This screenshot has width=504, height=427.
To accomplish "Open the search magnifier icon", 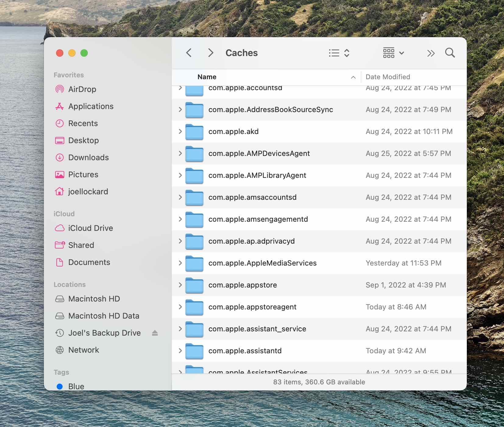I will (x=450, y=53).
